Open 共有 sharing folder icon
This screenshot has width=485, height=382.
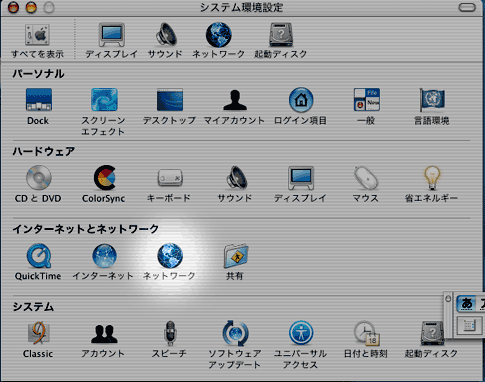(x=236, y=256)
